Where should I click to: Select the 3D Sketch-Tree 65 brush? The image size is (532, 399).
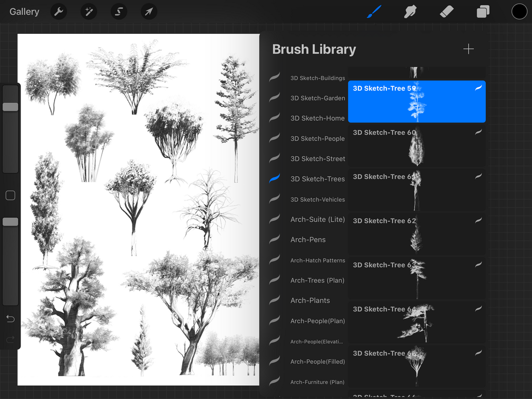[x=417, y=366]
